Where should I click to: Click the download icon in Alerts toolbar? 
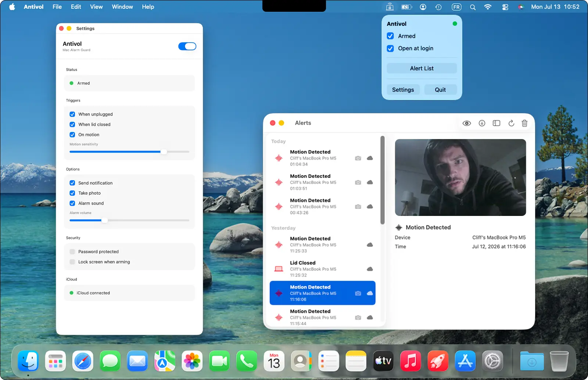point(482,123)
